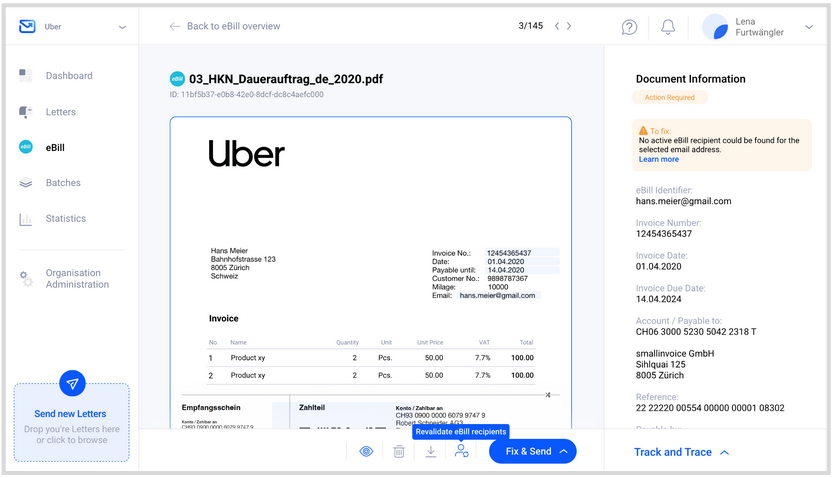The width and height of the screenshot is (832, 478).
Task: Open the help question mark icon
Action: tap(629, 27)
